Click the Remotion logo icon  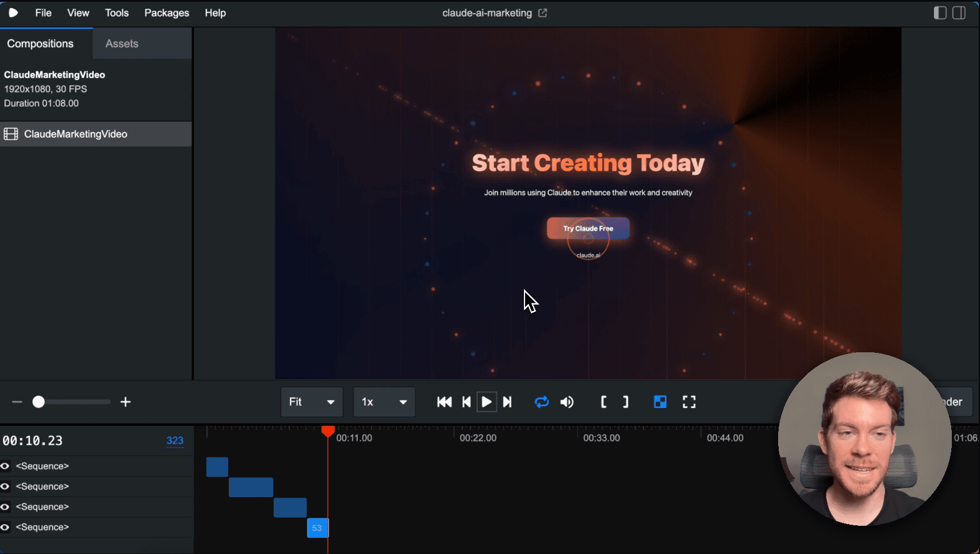tap(13, 13)
